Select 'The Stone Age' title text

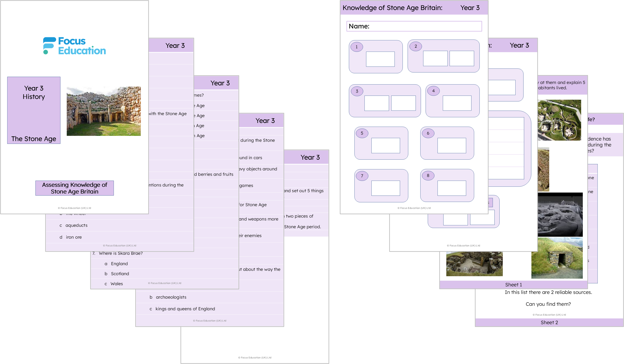[x=34, y=139]
